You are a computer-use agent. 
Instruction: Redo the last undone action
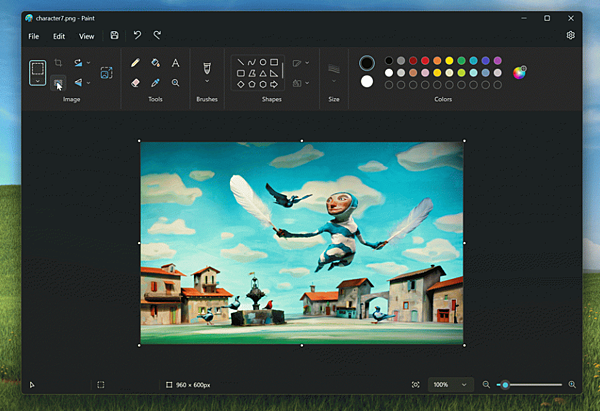tap(157, 35)
